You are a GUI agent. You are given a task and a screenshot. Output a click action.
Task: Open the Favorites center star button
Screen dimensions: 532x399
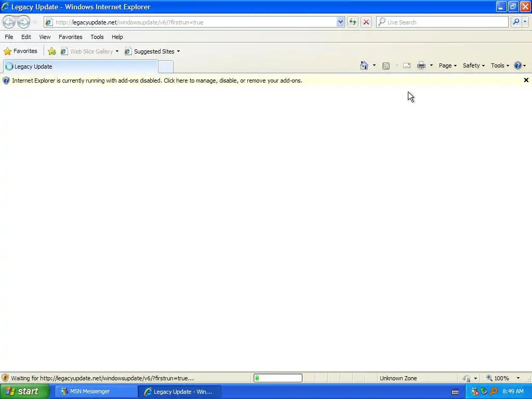coord(20,51)
